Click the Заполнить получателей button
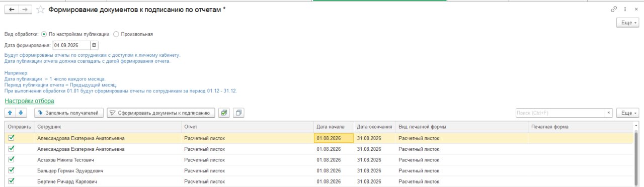Image resolution: width=644 pixels, height=187 pixels. [69, 113]
